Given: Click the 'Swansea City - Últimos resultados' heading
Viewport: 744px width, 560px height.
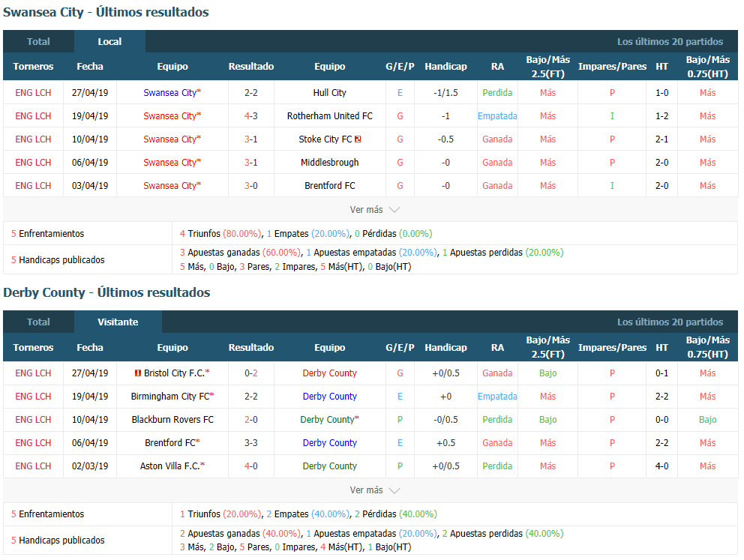Looking at the screenshot, I should pyautogui.click(x=106, y=12).
